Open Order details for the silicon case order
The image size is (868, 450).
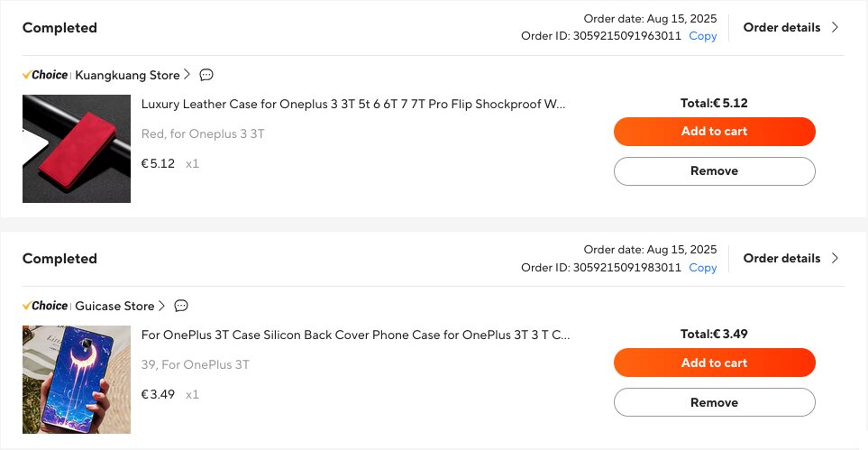tap(790, 258)
